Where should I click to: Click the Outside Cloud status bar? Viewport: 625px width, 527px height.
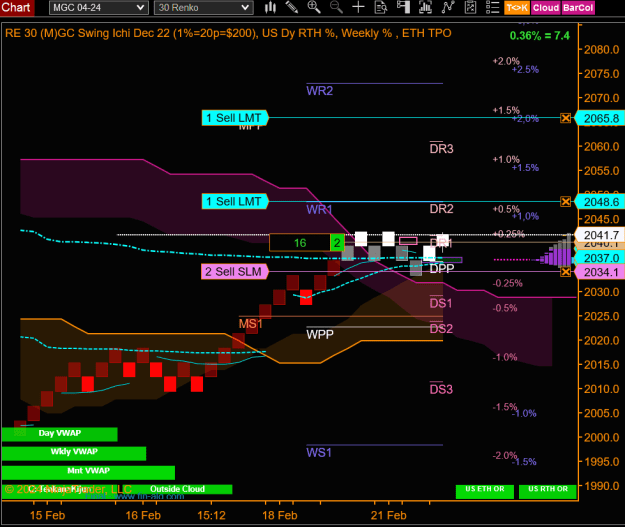coord(177,489)
